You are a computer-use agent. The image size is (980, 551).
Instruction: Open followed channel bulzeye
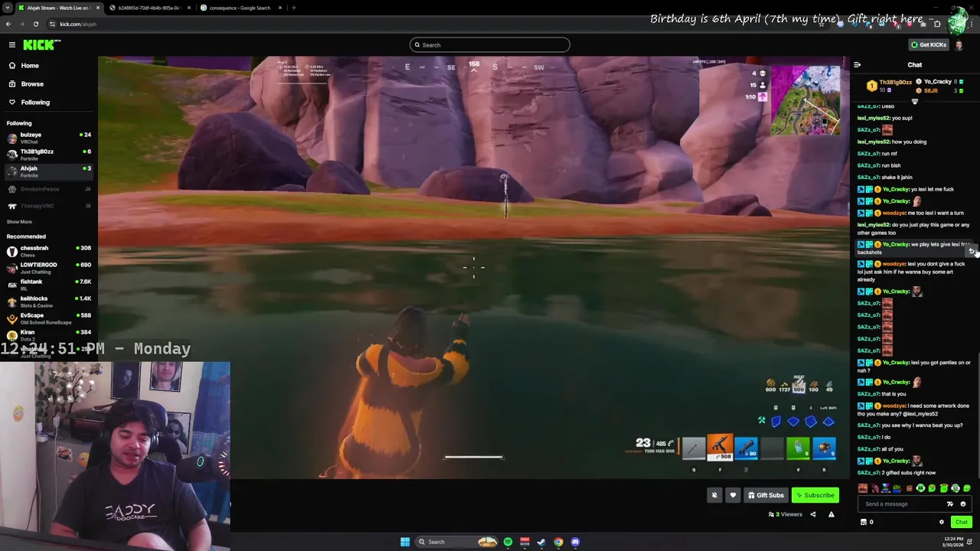click(x=49, y=139)
